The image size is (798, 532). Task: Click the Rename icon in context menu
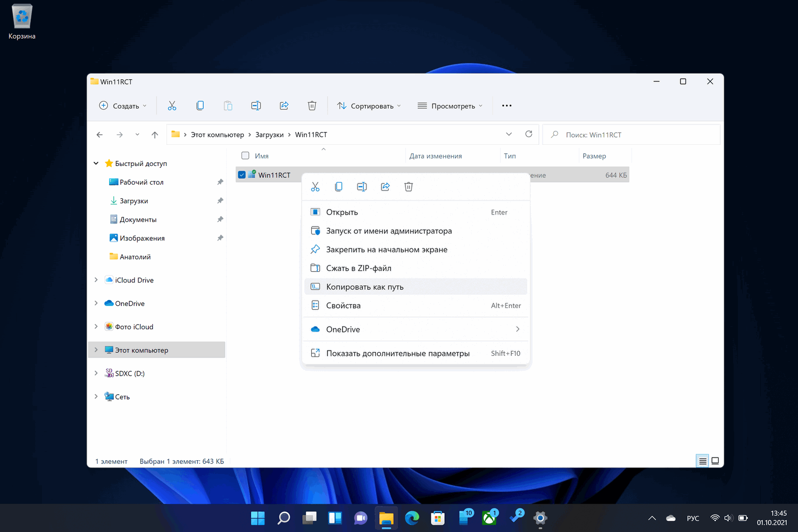[x=362, y=187]
